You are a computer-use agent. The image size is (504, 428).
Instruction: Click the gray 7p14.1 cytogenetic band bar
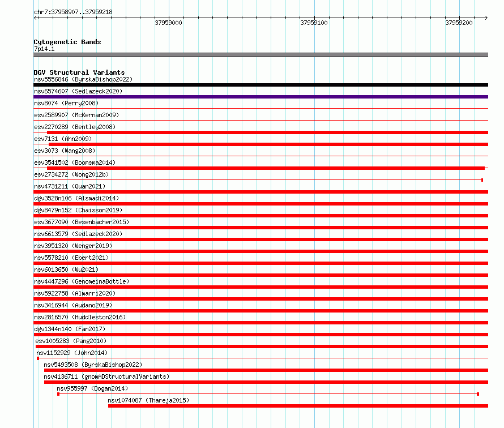[x=260, y=55]
